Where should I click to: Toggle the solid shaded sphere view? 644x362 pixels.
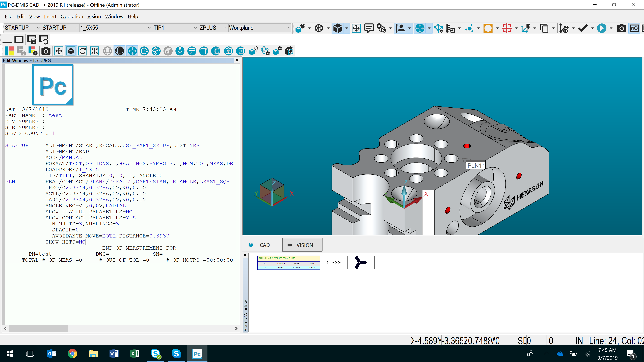click(x=120, y=51)
